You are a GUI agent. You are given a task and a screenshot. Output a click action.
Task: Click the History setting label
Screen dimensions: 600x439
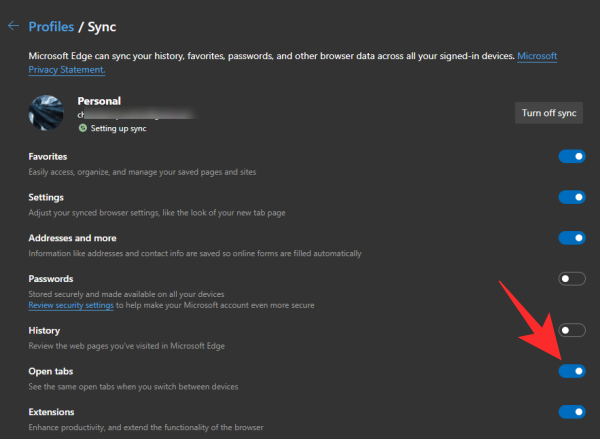pyautogui.click(x=44, y=330)
